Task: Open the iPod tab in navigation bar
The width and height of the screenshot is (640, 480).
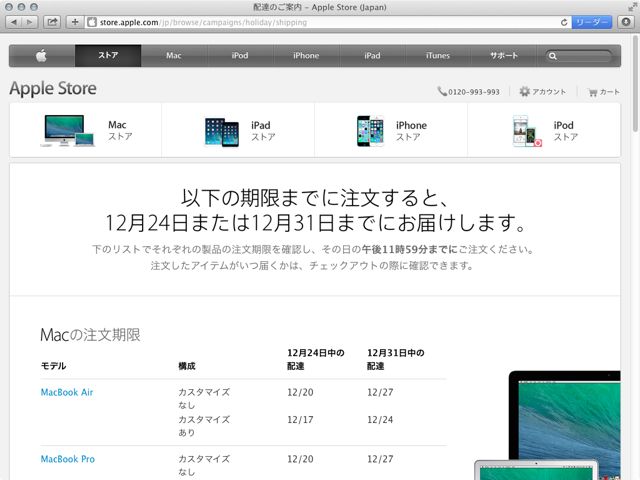Action: pyautogui.click(x=240, y=56)
